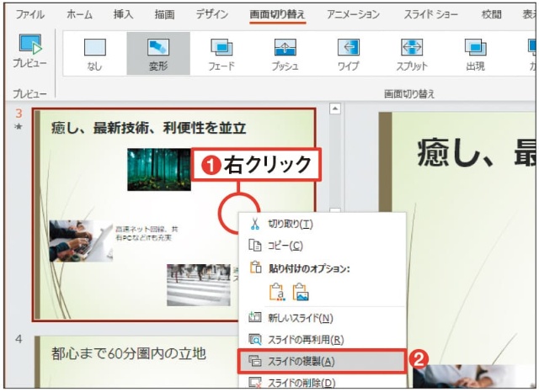Click the new slide icon beside 新しいスライド
Screen dimensions: 539x392
[x=254, y=317]
